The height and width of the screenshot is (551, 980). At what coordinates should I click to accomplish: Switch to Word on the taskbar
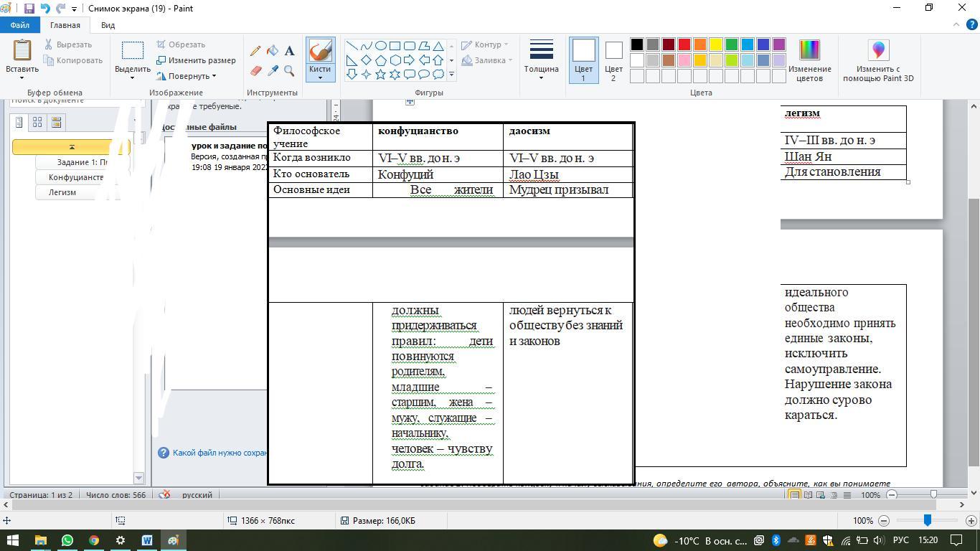tap(147, 540)
